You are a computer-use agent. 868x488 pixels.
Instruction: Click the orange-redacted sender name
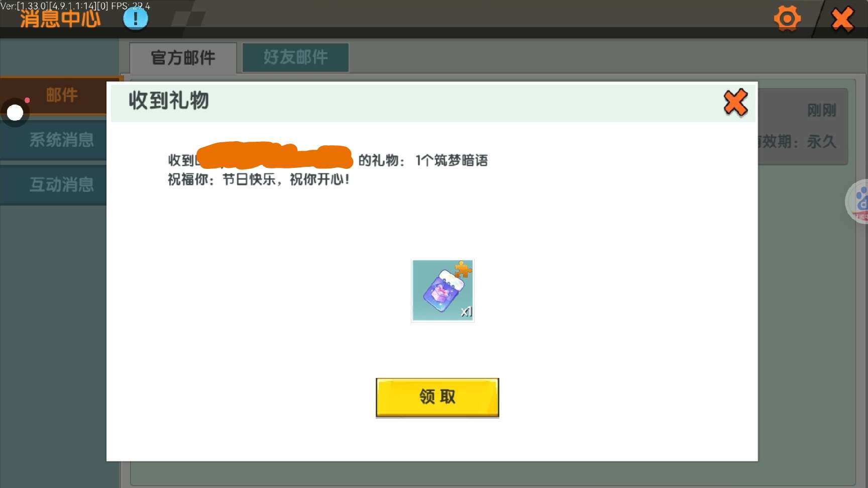(275, 156)
